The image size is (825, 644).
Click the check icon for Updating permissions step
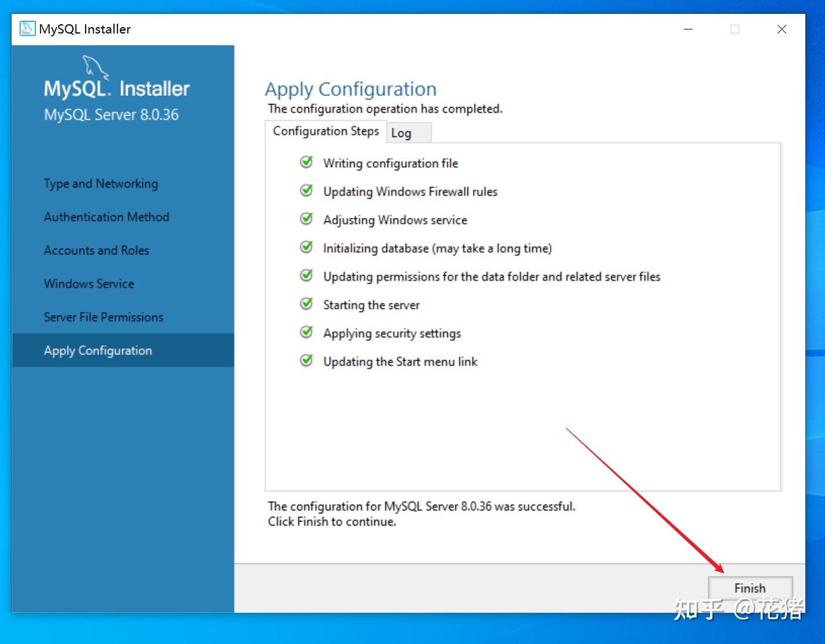click(x=307, y=275)
